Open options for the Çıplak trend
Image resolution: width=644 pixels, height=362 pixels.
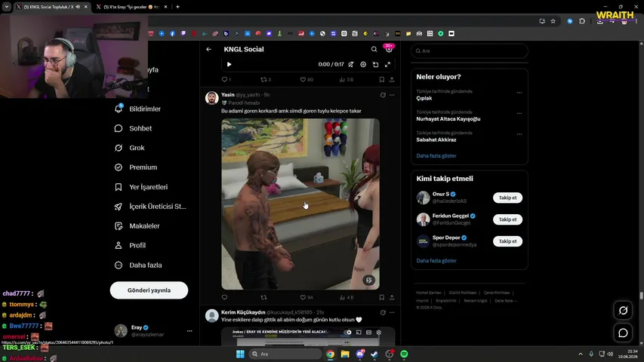click(519, 92)
